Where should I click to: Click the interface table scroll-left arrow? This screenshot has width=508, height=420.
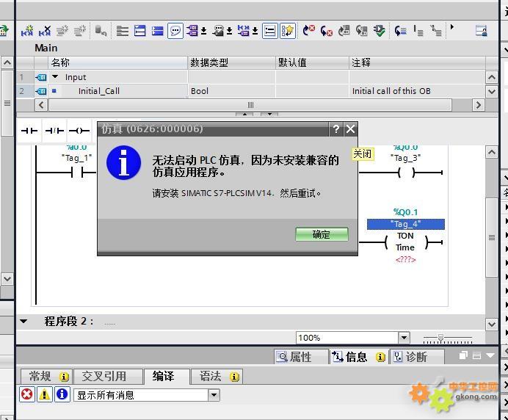click(x=41, y=105)
